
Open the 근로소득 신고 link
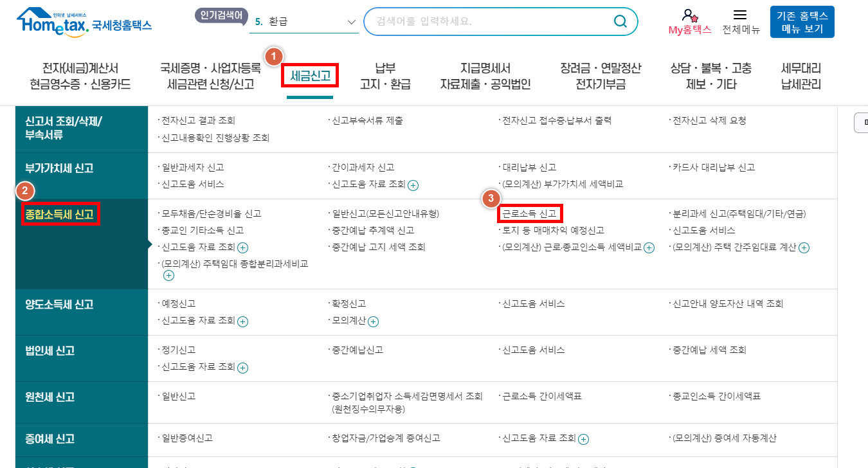coord(529,212)
